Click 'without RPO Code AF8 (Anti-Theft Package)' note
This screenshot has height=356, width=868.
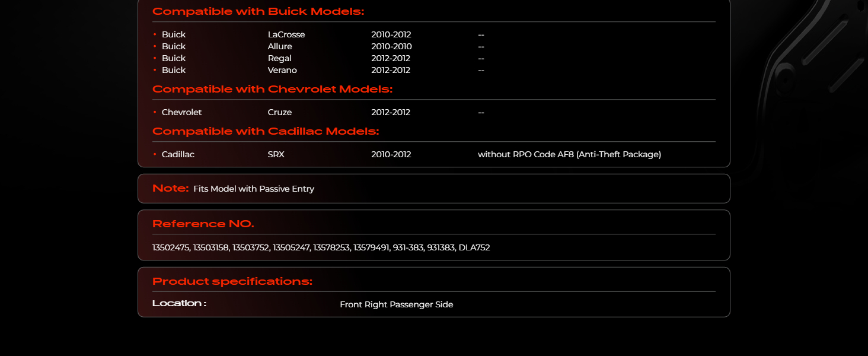point(569,154)
